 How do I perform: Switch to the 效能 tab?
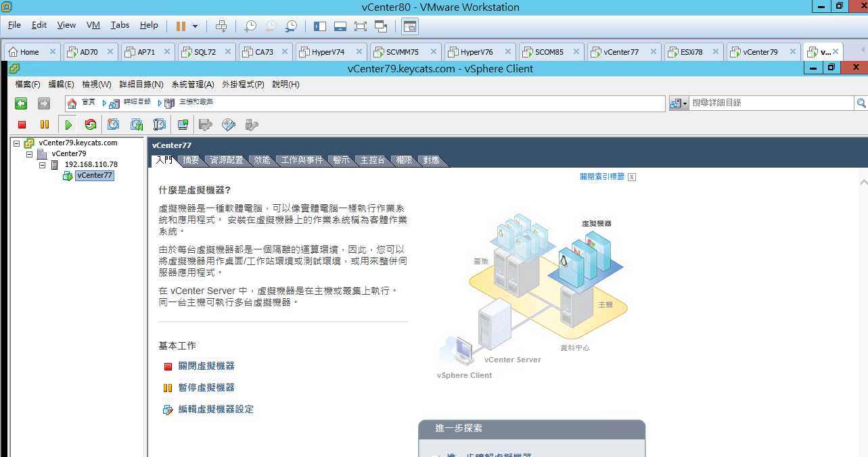[262, 160]
